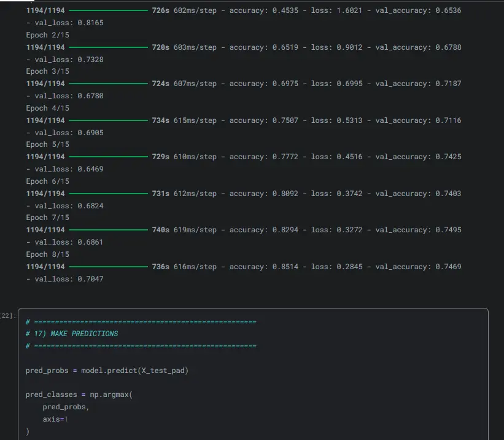Screen dimensions: 504x440
Task: Click 'val_accuracy: 0.7116' value
Action: 418,120
